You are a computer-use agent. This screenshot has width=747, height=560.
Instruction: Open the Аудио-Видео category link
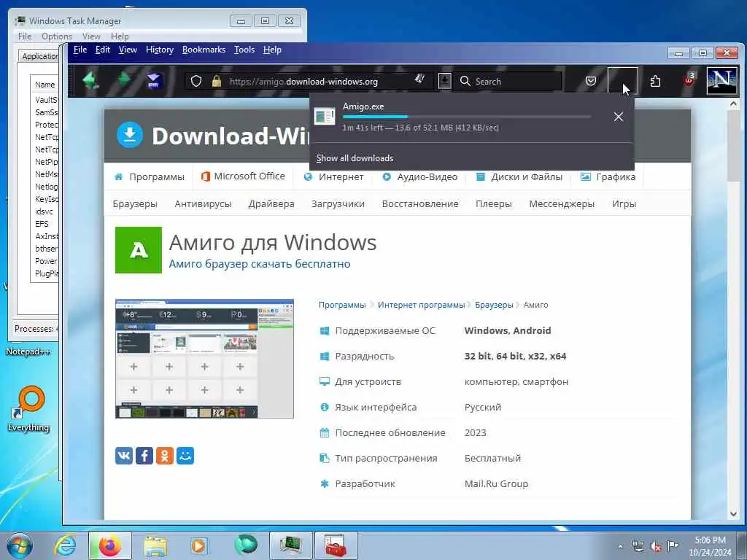coord(419,176)
